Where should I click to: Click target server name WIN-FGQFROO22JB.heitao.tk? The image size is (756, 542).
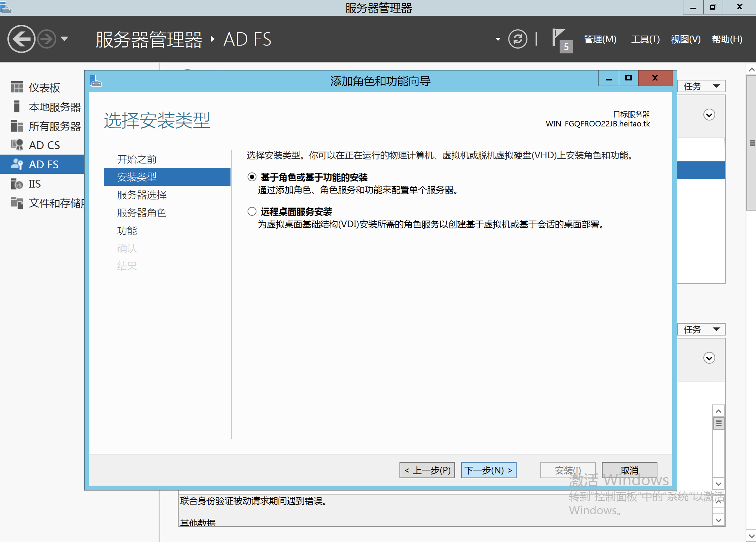tap(598, 124)
